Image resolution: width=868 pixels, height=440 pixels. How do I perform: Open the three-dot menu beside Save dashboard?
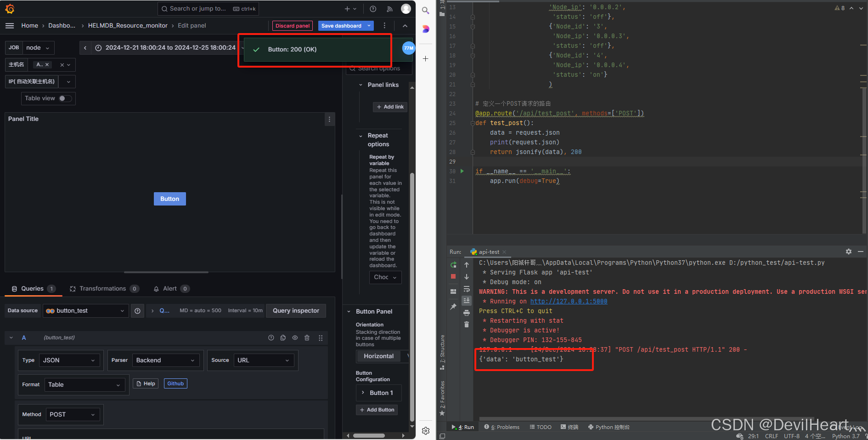pyautogui.click(x=384, y=26)
